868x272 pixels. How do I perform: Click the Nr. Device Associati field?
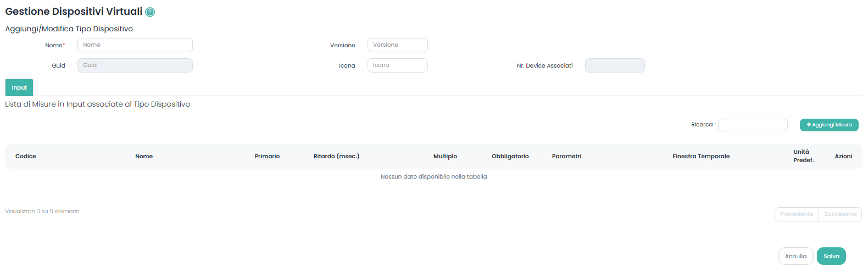(614, 65)
